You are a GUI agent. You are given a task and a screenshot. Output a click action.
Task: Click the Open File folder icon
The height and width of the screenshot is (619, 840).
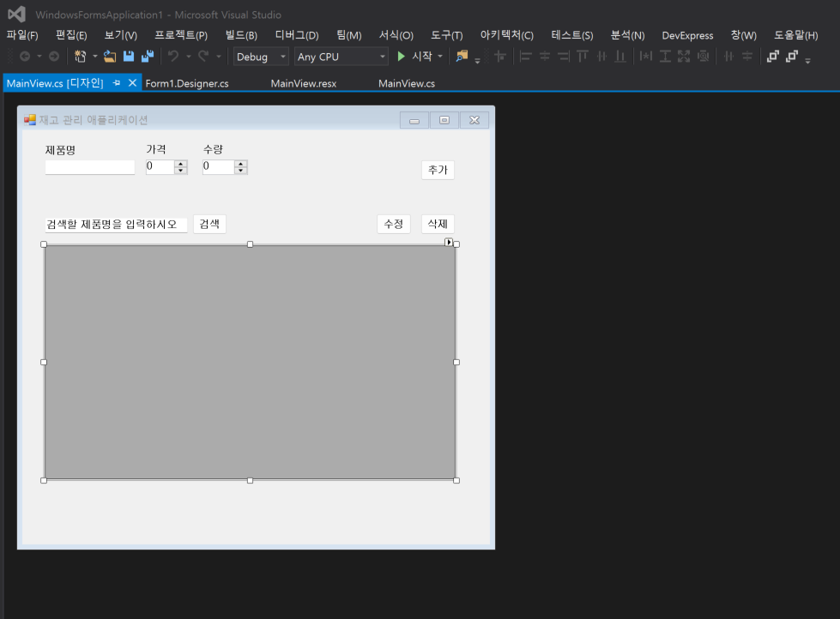(110, 57)
